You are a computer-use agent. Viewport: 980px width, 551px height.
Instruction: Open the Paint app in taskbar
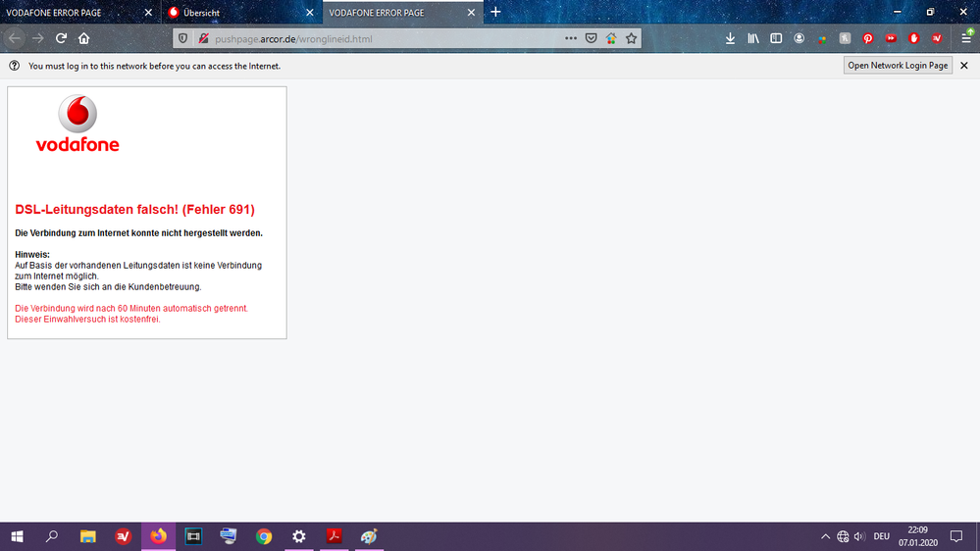[369, 536]
